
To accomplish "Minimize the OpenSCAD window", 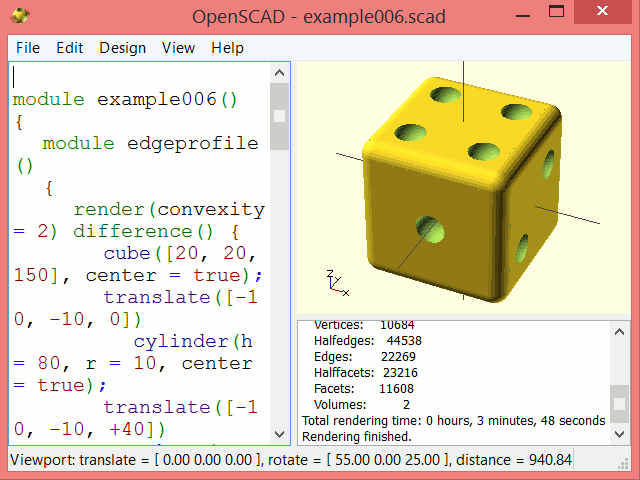I will [523, 16].
